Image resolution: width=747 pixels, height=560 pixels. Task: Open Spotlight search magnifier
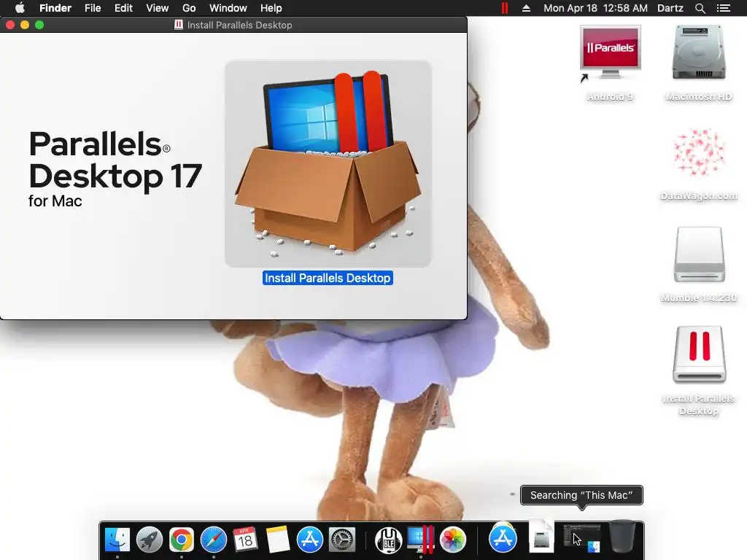click(x=700, y=8)
